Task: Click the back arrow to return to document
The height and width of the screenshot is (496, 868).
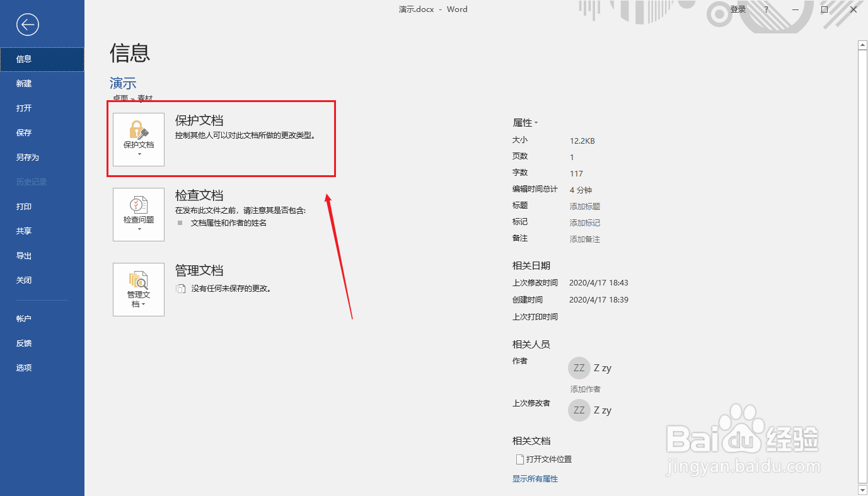Action: tap(26, 25)
